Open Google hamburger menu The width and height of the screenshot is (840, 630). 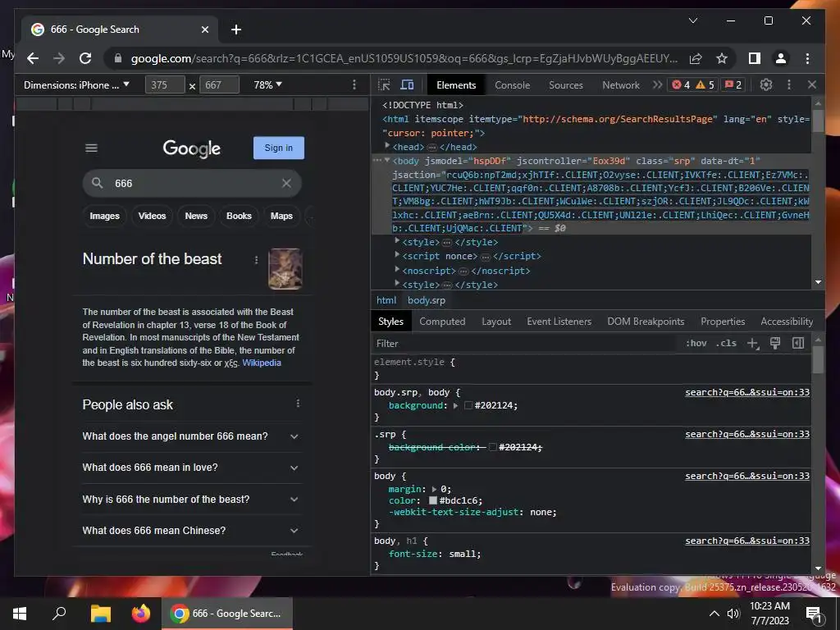[x=92, y=148]
